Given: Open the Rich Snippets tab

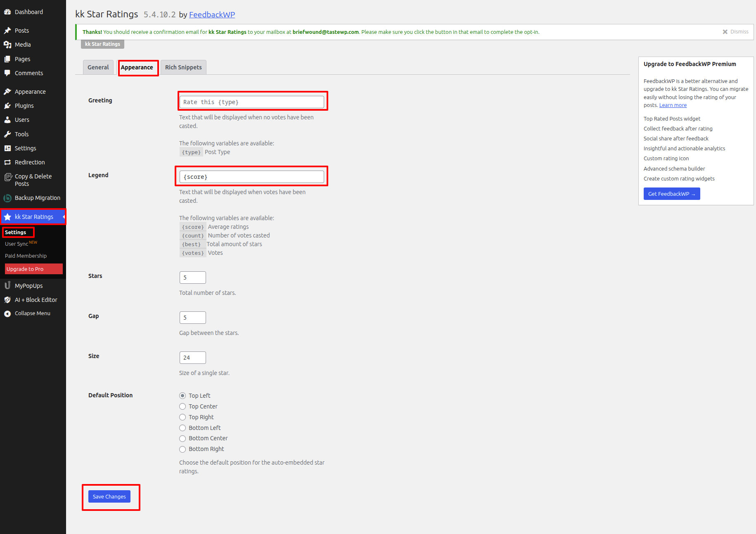Looking at the screenshot, I should [x=183, y=67].
